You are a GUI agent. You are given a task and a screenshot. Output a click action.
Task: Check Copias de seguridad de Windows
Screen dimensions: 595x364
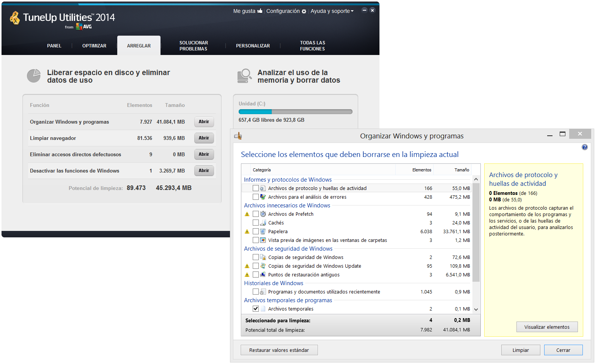(x=256, y=257)
